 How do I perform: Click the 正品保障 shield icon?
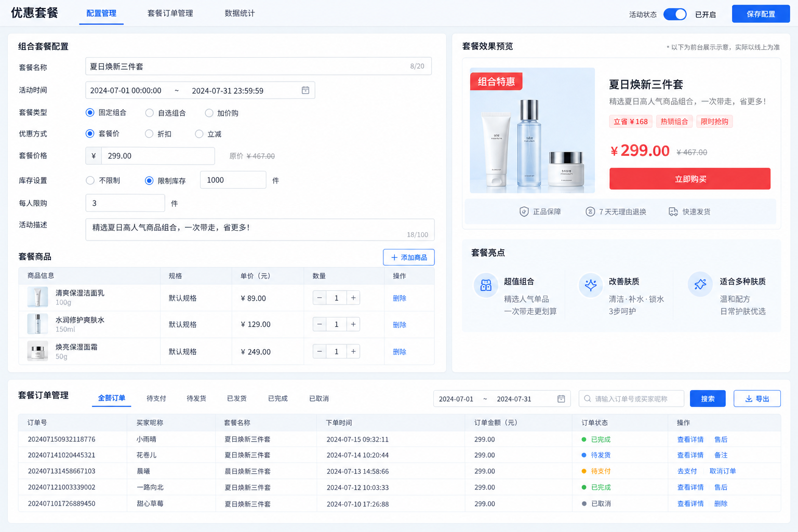tap(524, 211)
